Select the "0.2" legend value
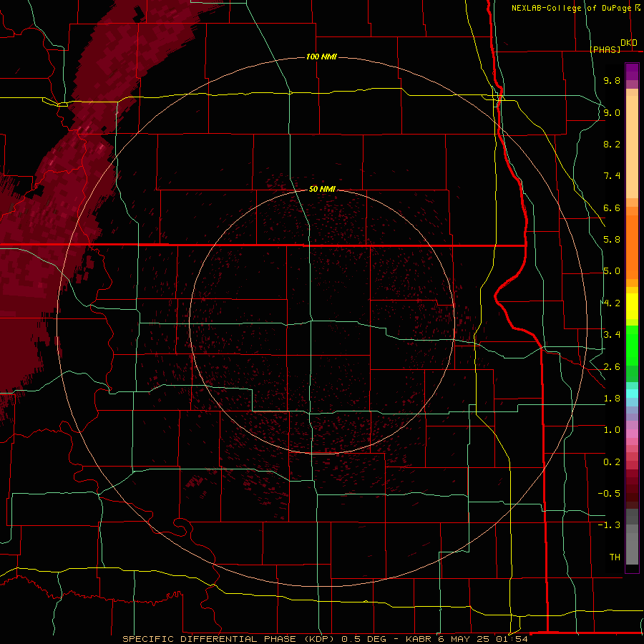Viewport: 644px width, 644px height. (612, 462)
